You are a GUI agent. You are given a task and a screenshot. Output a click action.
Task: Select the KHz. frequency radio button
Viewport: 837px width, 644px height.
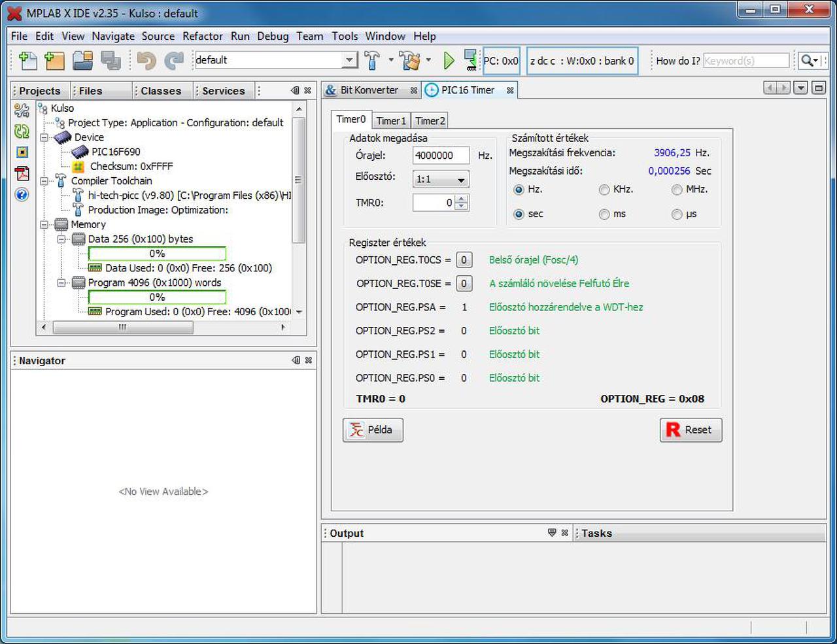pos(604,190)
